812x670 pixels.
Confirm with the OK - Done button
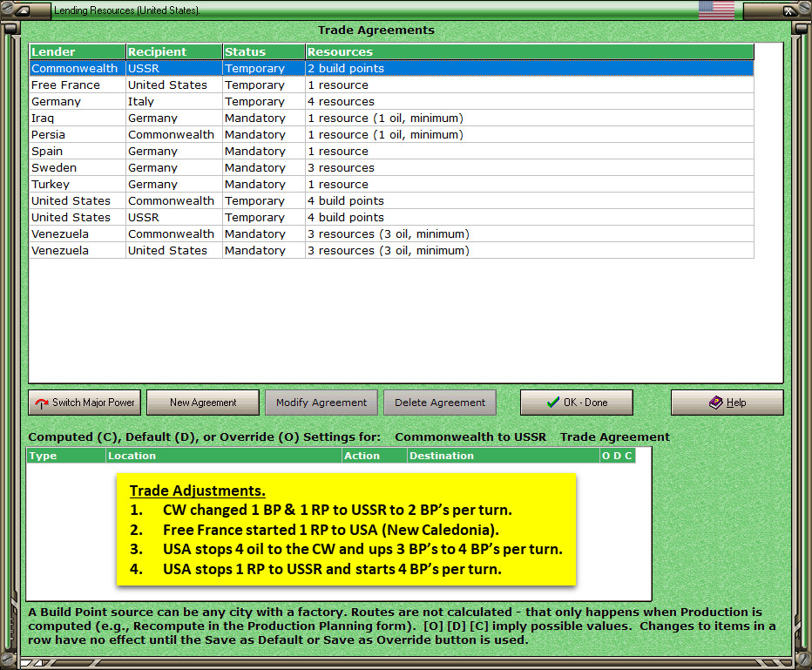point(577,403)
